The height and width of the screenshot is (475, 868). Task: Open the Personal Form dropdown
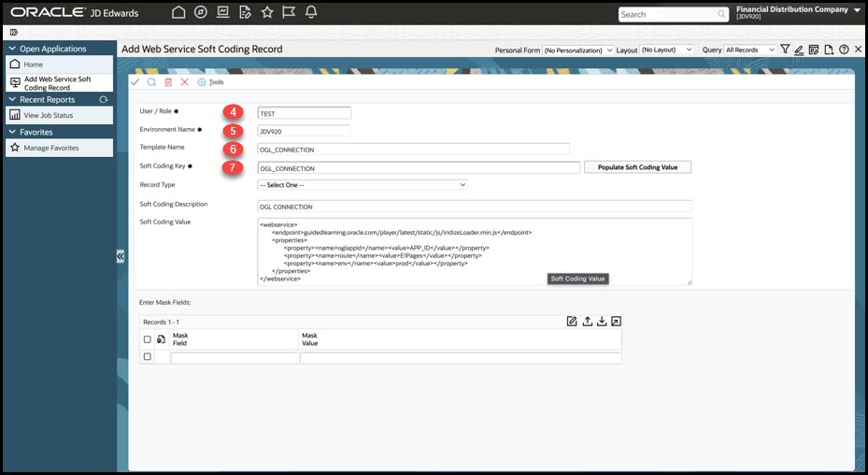click(x=578, y=50)
